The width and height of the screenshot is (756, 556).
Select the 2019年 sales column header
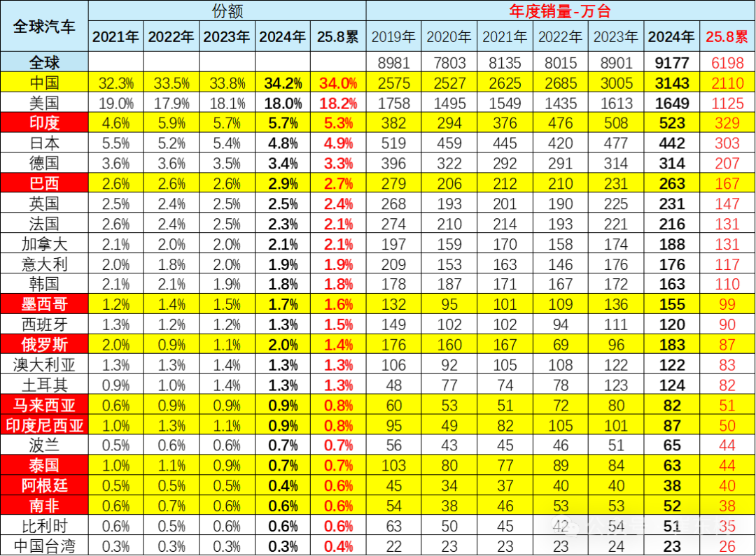tap(393, 36)
